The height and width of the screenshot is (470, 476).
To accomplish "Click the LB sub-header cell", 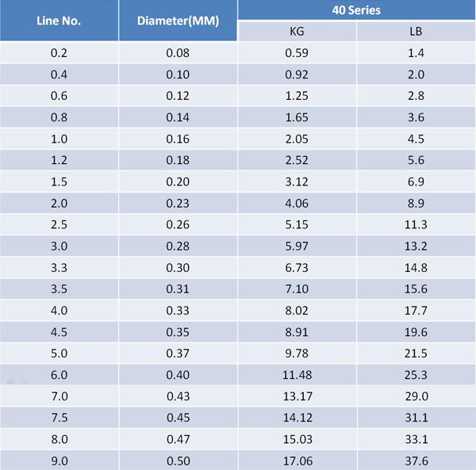I will point(416,32).
